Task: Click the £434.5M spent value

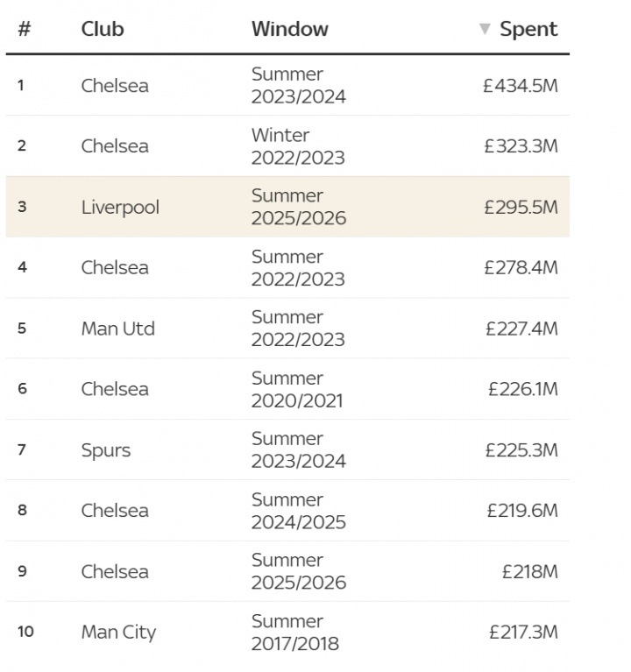Action: tap(520, 86)
